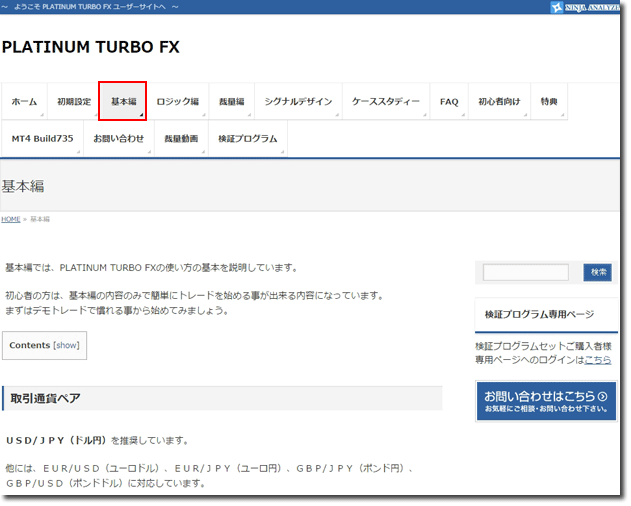Click the ようこそ PLATINUM TURBO FX welcome text
This screenshot has height=506, width=631.
point(90,7)
